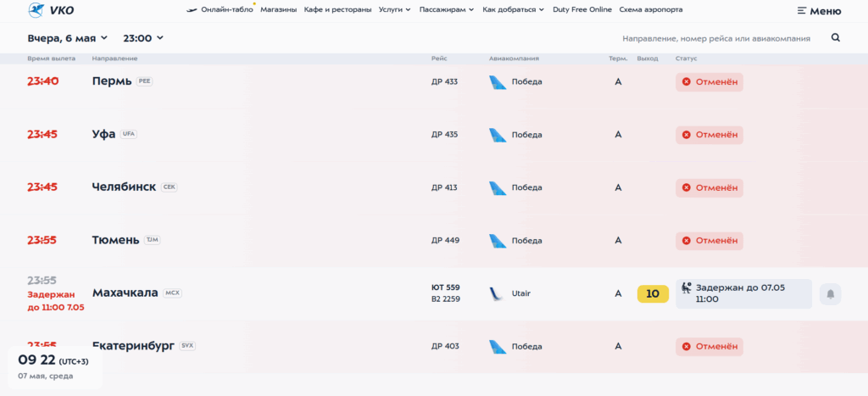
Task: Click flight number ДР 413
Action: pos(444,187)
